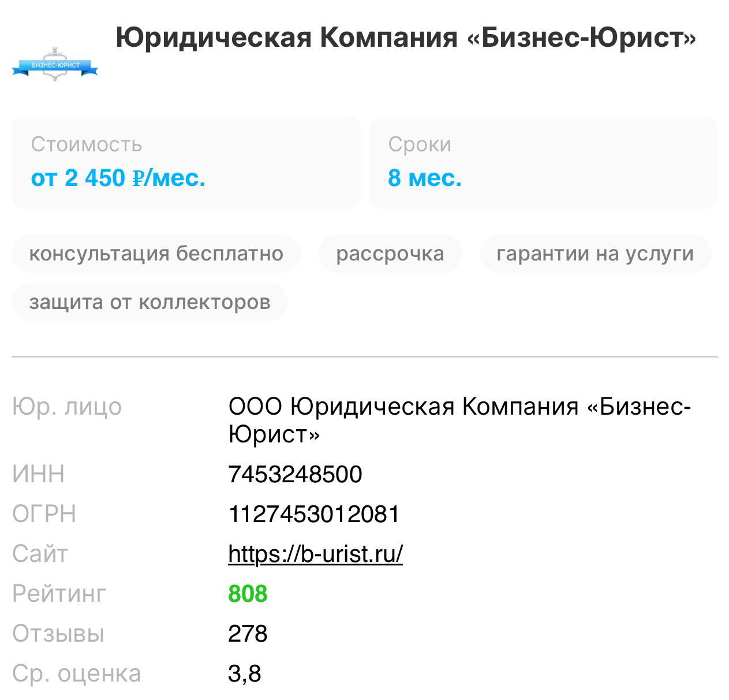Click the «8 мес.» duration value
Screen dimensions: 729x700
pos(425,178)
